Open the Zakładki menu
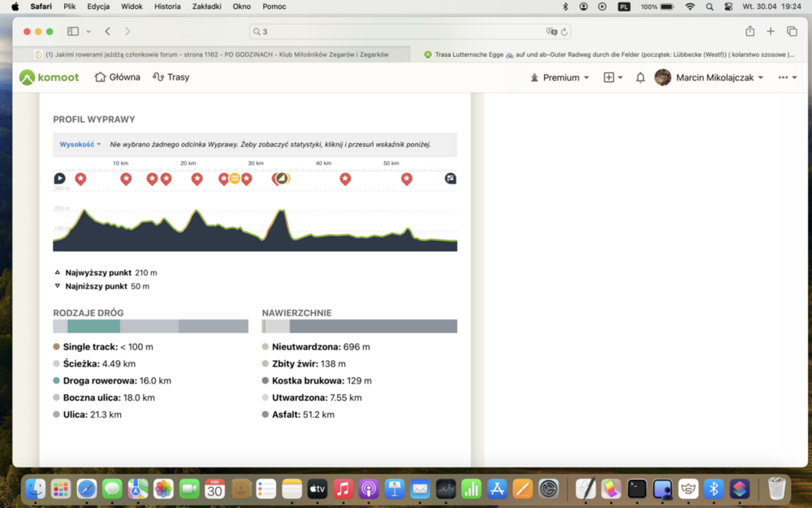The height and width of the screenshot is (508, 812). click(x=206, y=7)
